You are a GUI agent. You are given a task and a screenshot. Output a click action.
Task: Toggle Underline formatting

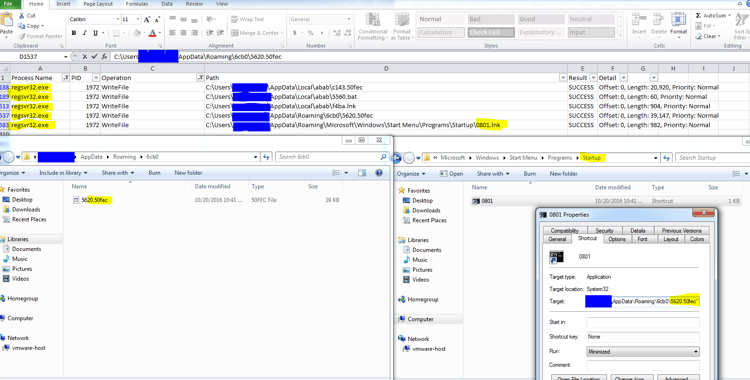[x=96, y=33]
